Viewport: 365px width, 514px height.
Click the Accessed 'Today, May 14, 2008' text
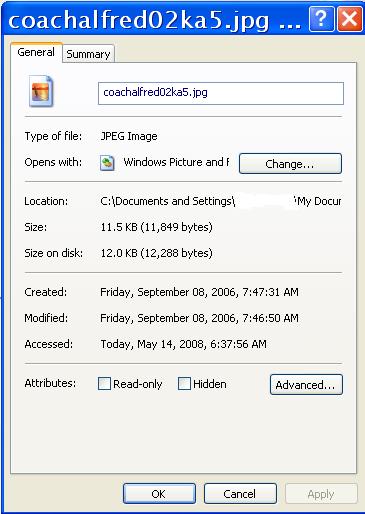coord(183,344)
